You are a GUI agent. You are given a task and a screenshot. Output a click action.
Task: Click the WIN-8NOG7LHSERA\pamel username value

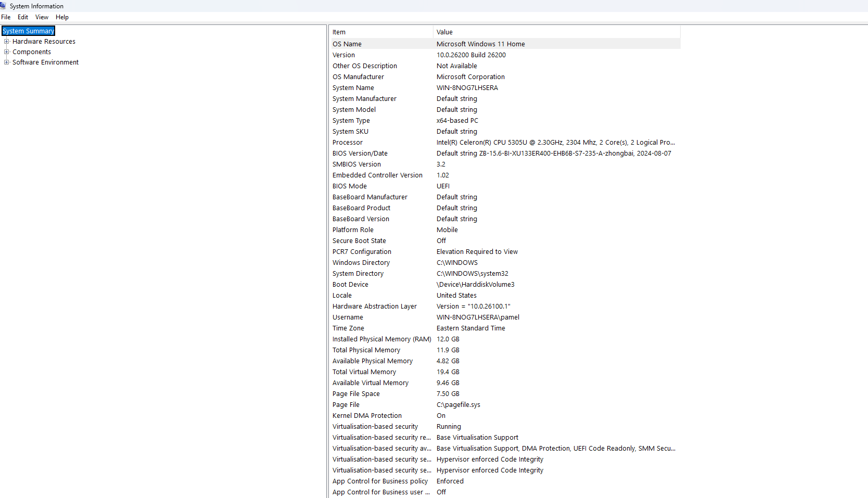pos(478,317)
